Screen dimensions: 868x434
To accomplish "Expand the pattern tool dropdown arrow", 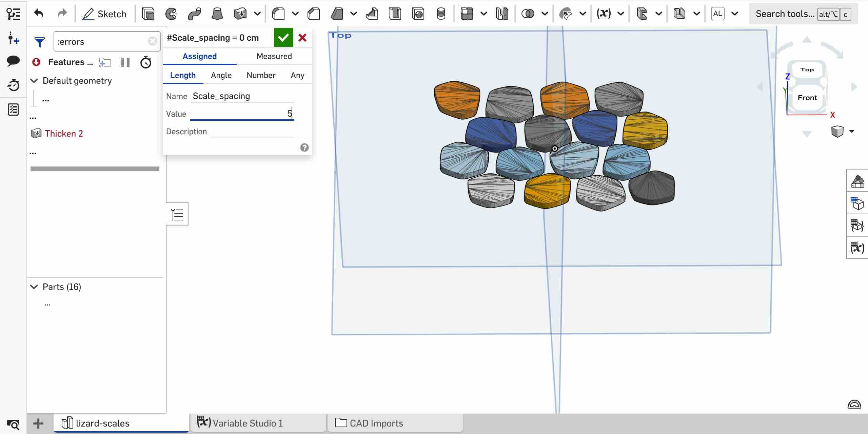I will (x=484, y=14).
